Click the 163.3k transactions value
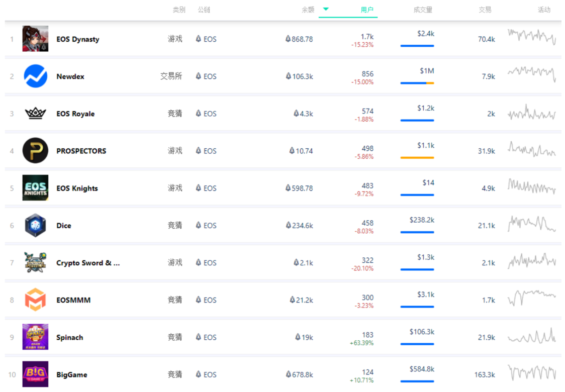This screenshot has width=565, height=392. coord(485,375)
